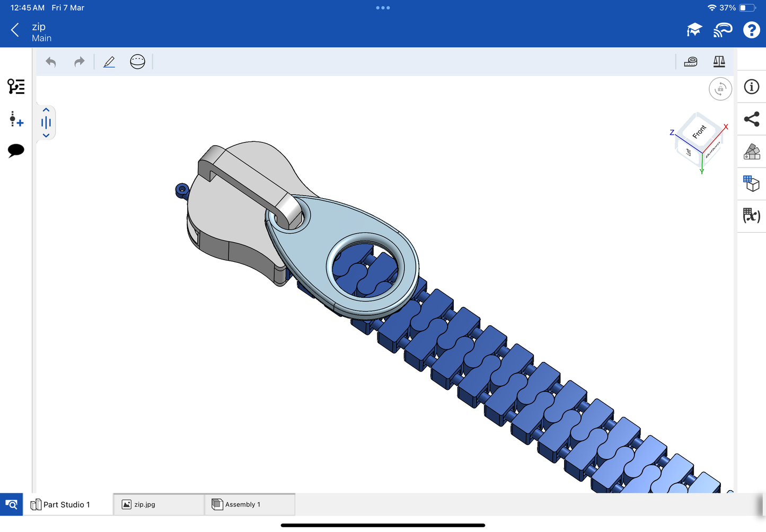766x532 pixels.
Task: Switch to the Part Studio 1 tab
Action: [x=67, y=504]
